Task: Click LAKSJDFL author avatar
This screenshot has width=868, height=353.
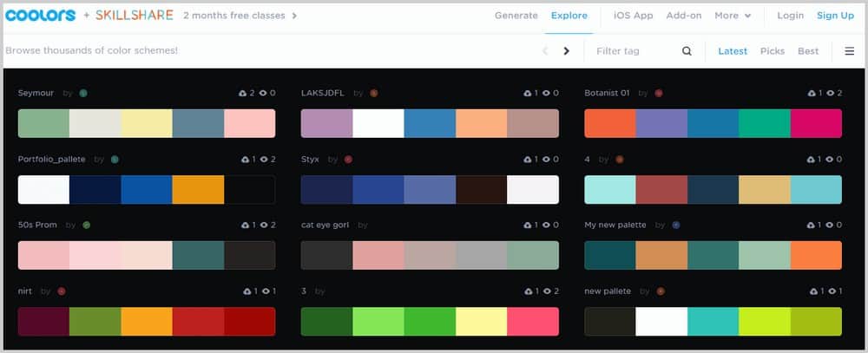Action: [x=373, y=93]
